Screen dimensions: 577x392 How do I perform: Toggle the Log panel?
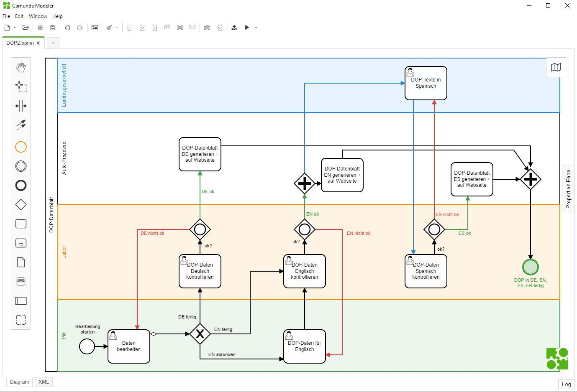(566, 384)
